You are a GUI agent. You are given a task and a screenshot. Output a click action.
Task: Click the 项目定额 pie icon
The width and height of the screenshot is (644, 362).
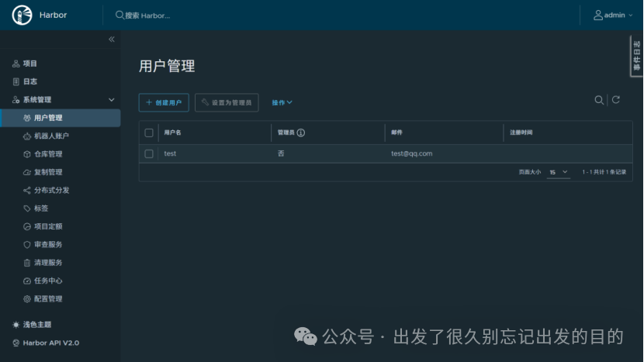(27, 226)
